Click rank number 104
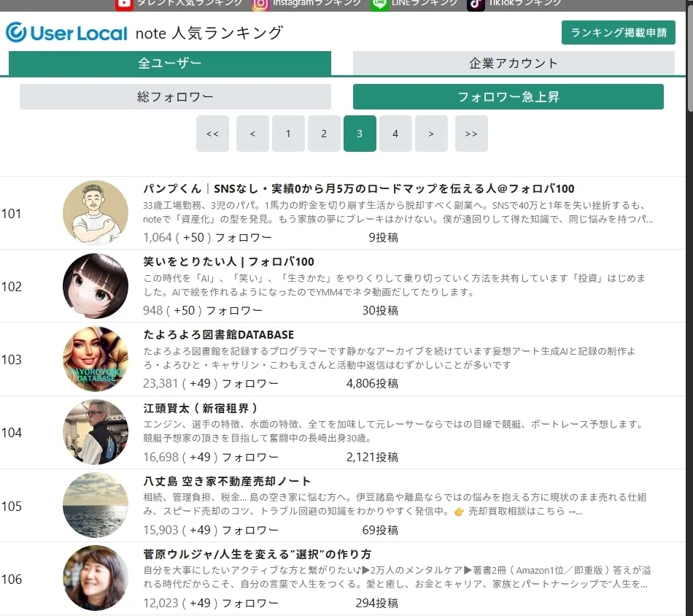This screenshot has height=616, width=693. (x=12, y=433)
